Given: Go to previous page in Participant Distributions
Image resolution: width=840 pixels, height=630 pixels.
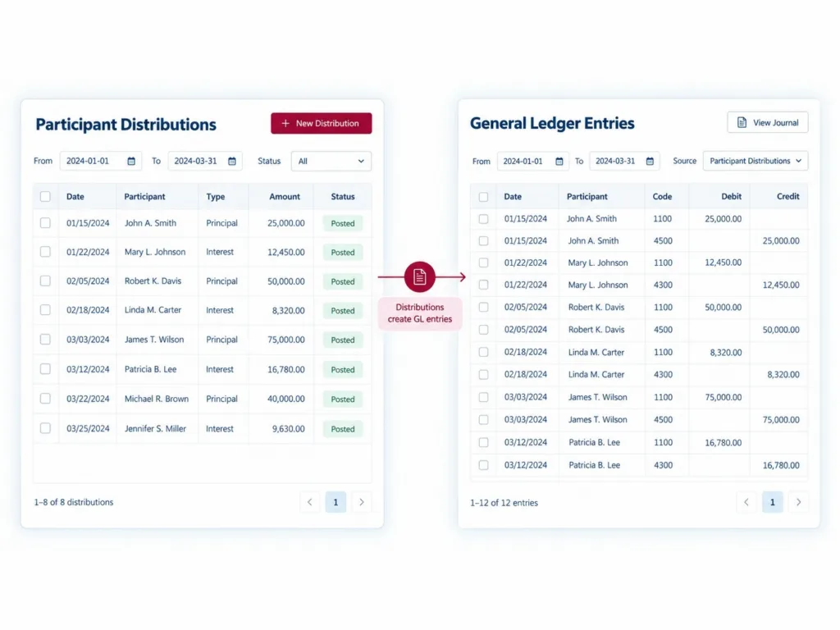Looking at the screenshot, I should click(309, 502).
